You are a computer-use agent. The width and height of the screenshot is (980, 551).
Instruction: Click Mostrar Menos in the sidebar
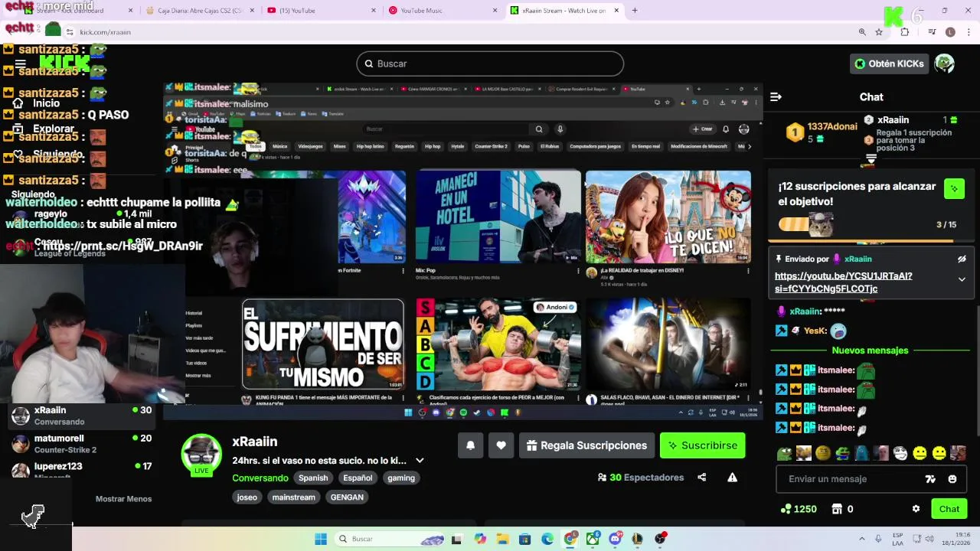click(x=123, y=499)
